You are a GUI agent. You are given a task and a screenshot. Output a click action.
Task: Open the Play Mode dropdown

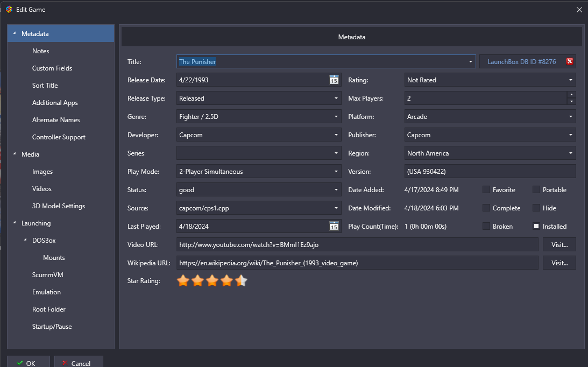tap(336, 172)
